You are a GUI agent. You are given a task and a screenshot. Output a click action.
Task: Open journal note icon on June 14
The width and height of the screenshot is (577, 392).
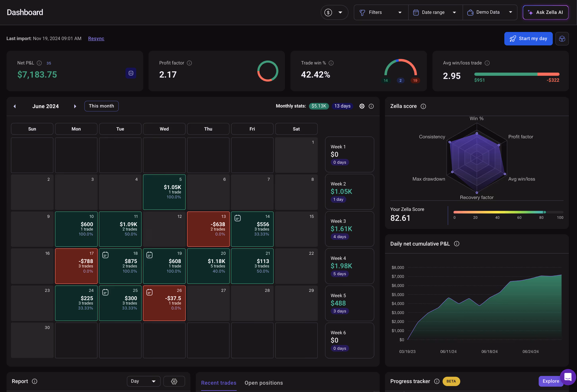point(238,218)
